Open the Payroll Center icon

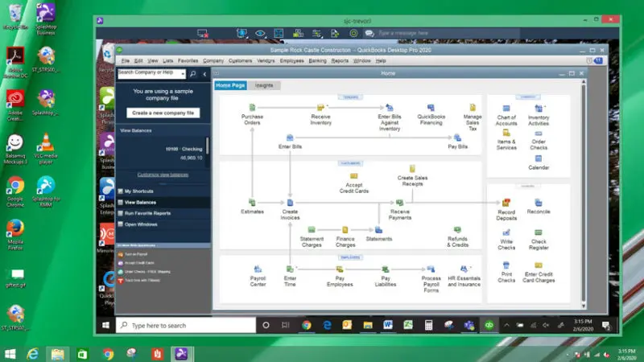pyautogui.click(x=258, y=269)
